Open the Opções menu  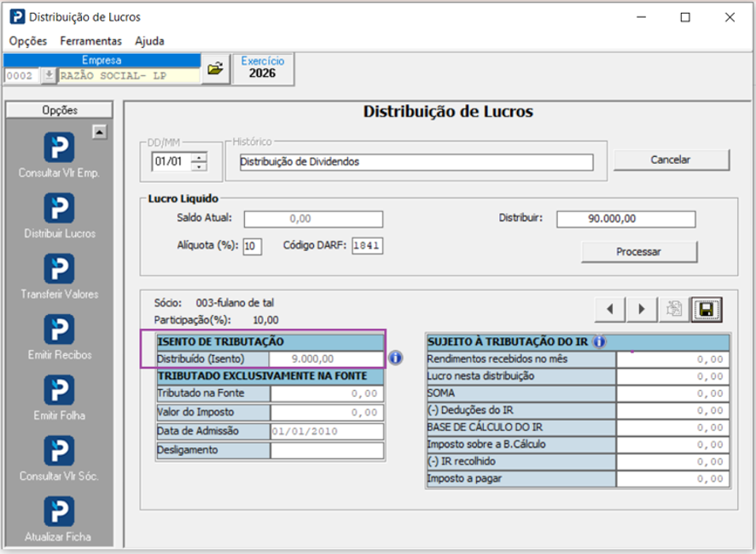[28, 41]
